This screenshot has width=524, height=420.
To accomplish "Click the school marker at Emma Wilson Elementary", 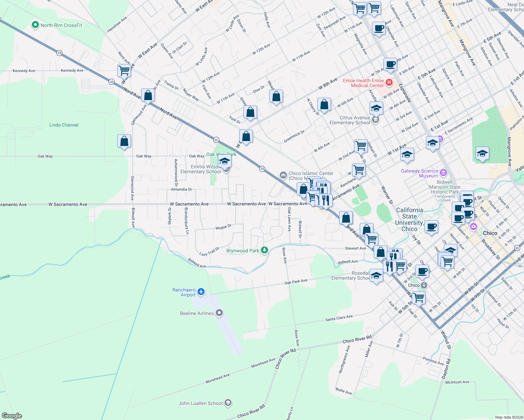I will [225, 162].
